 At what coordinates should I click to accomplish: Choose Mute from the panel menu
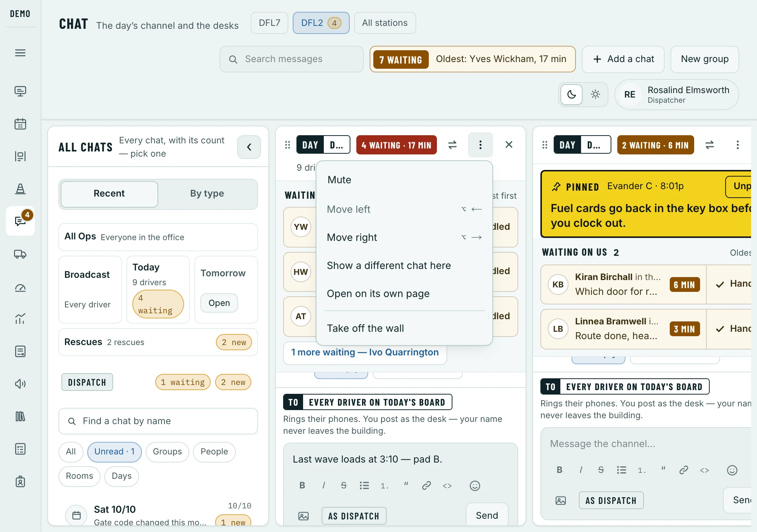coord(404,180)
